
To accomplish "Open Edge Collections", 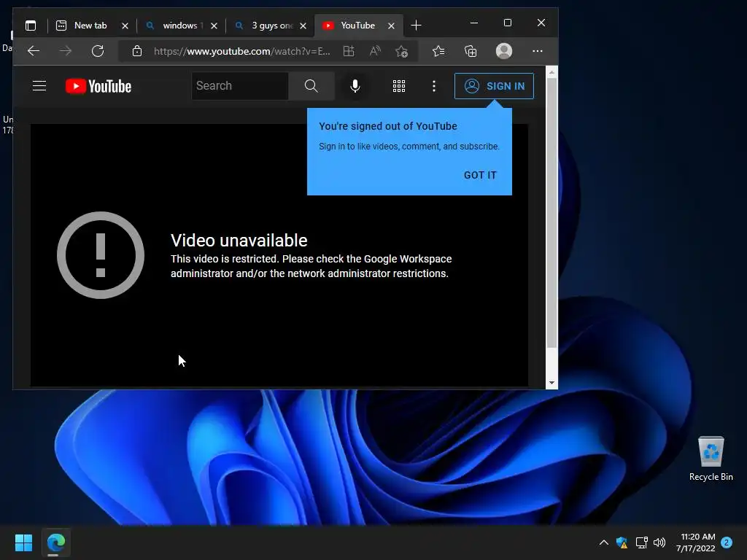I will coord(471,51).
